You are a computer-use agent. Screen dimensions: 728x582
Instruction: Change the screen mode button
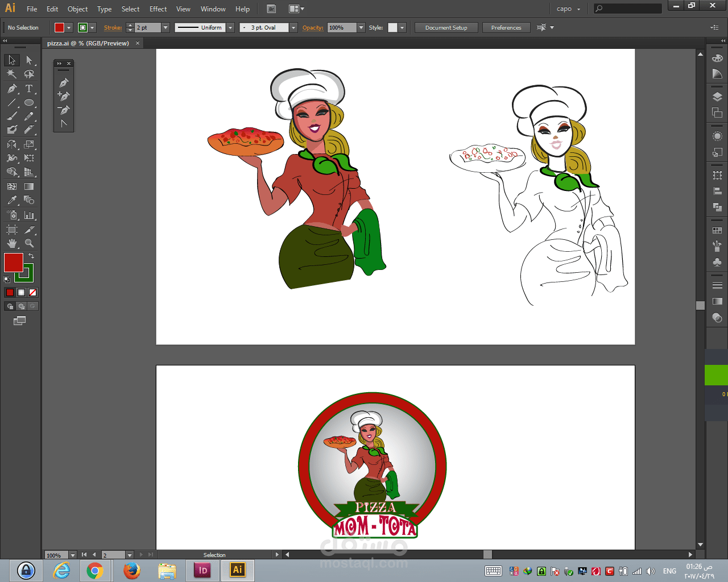pos(19,321)
